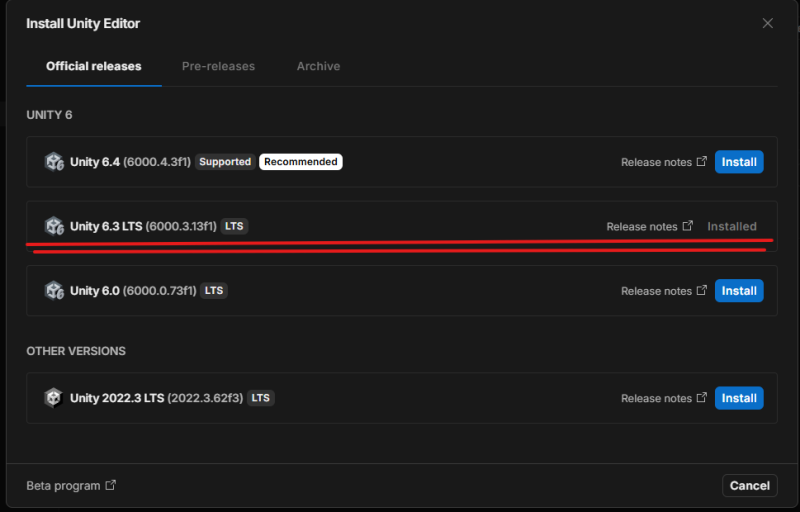This screenshot has height=512, width=800.
Task: Open Release notes for Unity 6.4
Action: tap(656, 162)
